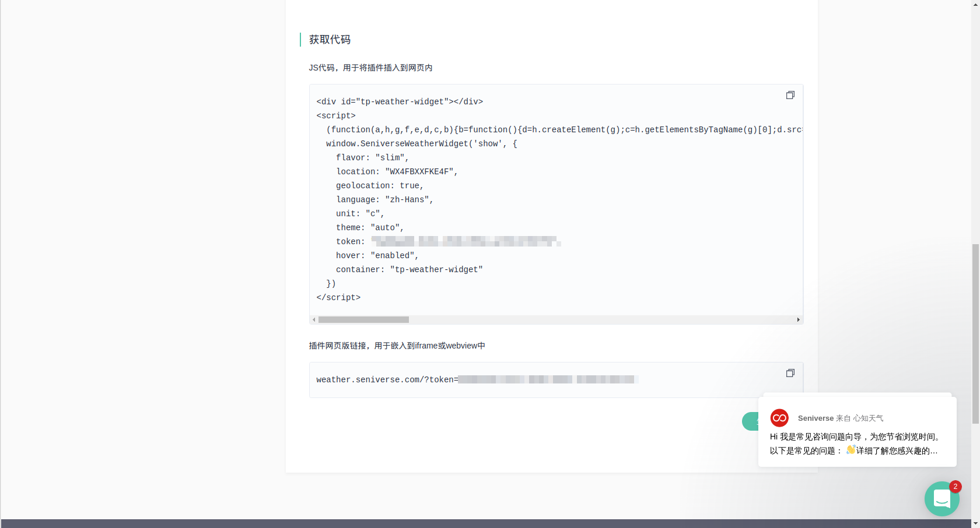Click the wave emoji in chat message
Screen dimensions: 980x528
(x=850, y=449)
